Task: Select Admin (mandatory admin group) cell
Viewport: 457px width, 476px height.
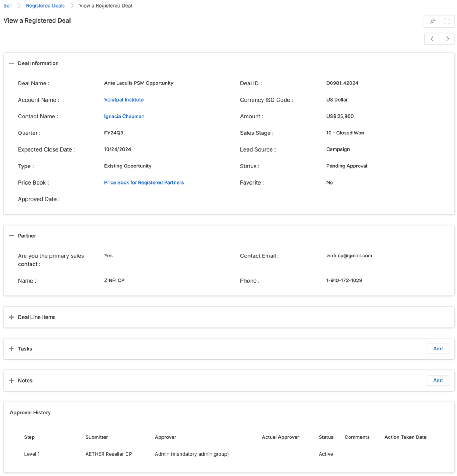Action: [x=192, y=454]
